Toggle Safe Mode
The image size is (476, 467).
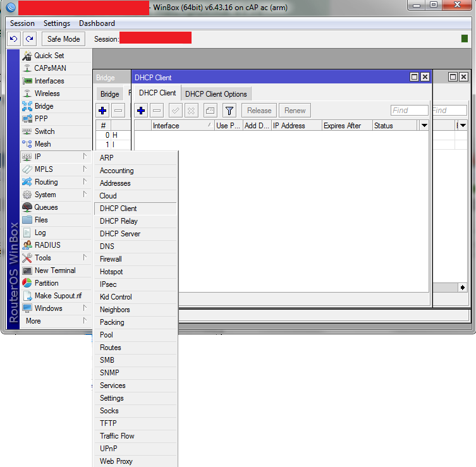pyautogui.click(x=63, y=39)
